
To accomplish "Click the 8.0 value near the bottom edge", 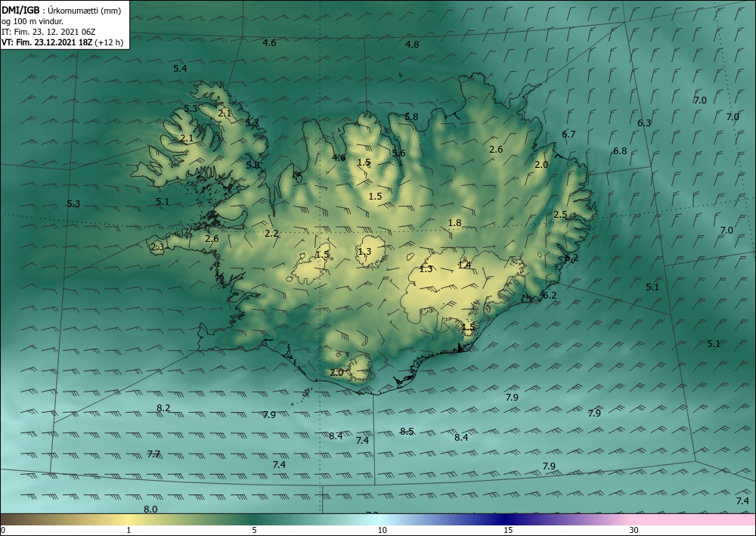I will (x=151, y=509).
